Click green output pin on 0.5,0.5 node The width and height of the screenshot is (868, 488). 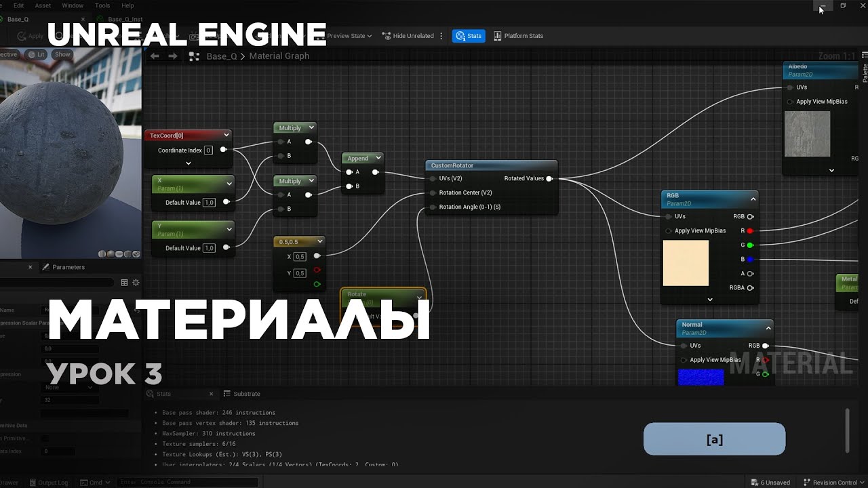click(x=317, y=284)
